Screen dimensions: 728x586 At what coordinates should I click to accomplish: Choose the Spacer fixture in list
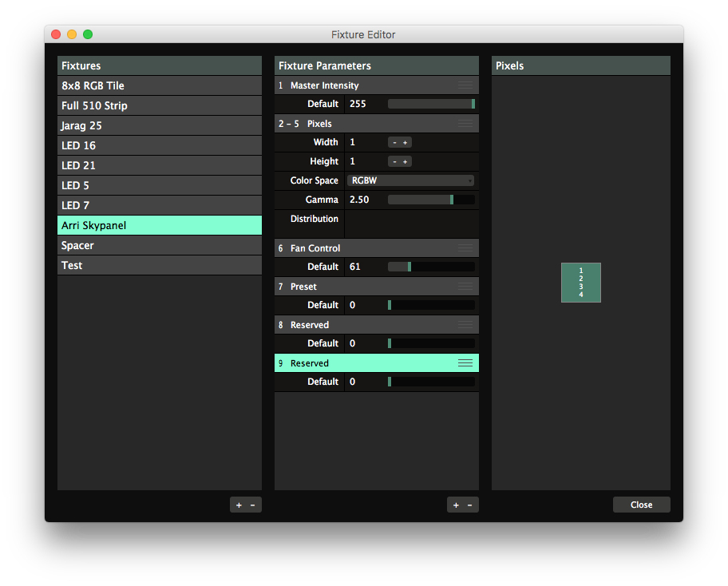[x=160, y=245]
